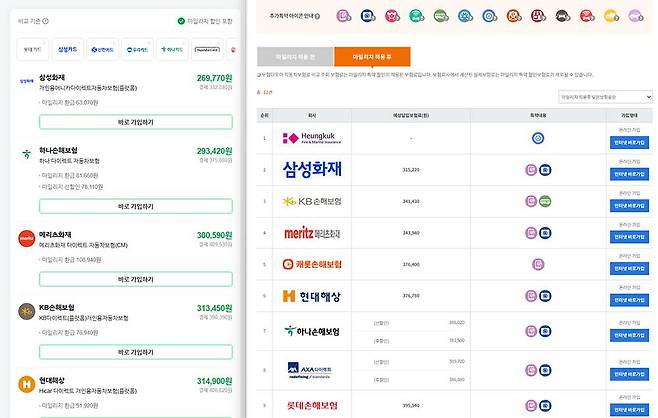Viewport: 658px width, 418px height.
Task: Select the 신한카드 card filter chip
Action: [x=102, y=50]
